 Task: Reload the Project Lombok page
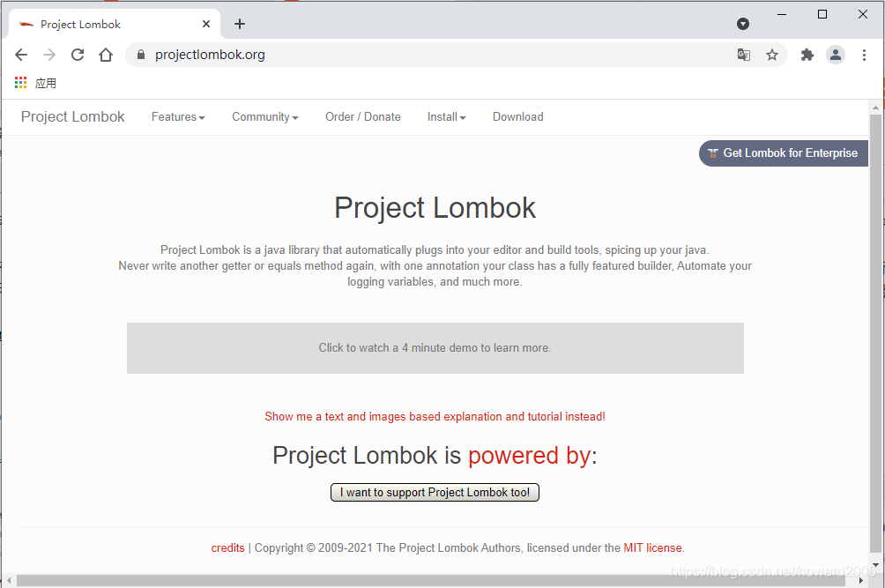tap(78, 55)
